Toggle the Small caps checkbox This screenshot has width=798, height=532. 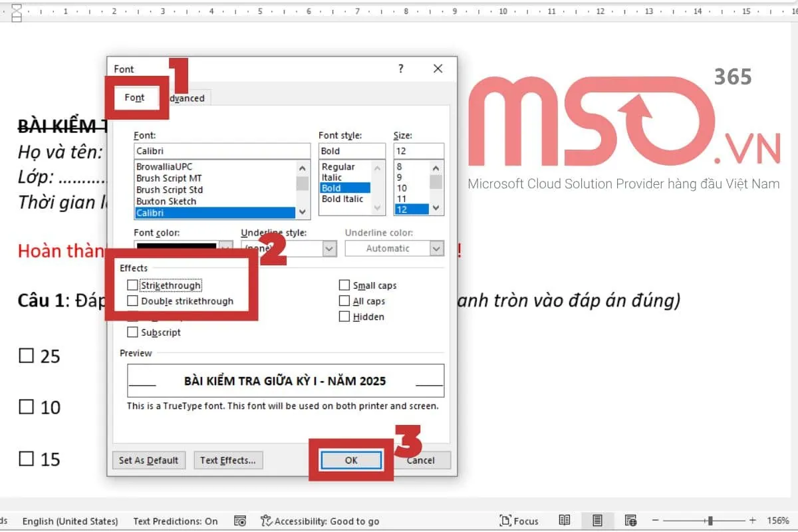point(344,285)
